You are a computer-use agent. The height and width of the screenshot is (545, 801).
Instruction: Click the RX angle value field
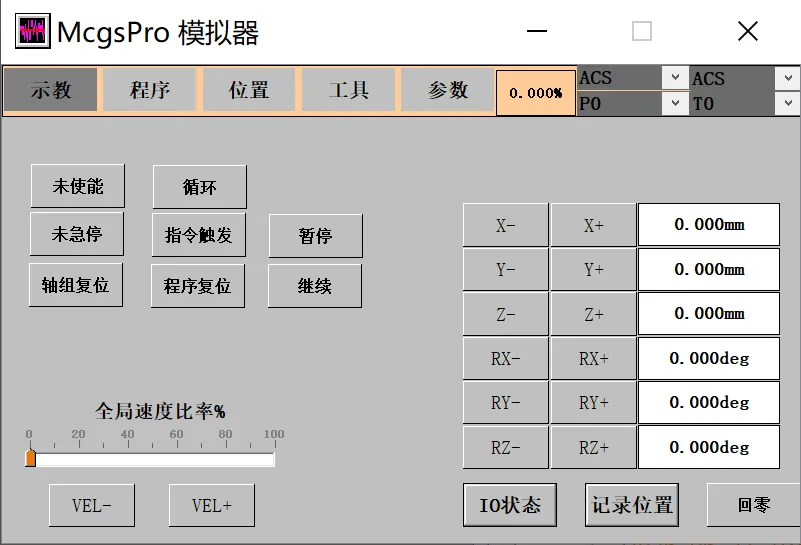(709, 358)
